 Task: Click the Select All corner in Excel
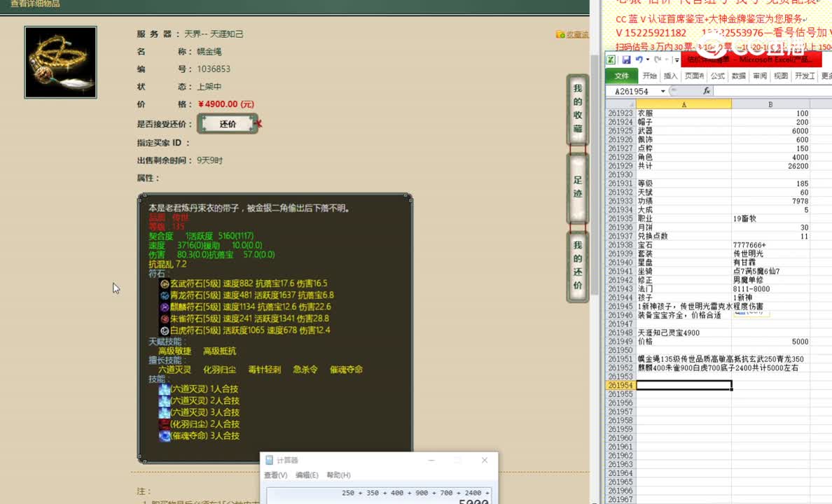click(620, 104)
